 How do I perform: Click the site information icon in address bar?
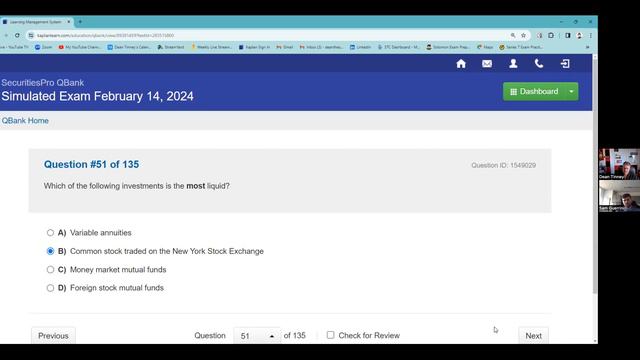point(31,36)
